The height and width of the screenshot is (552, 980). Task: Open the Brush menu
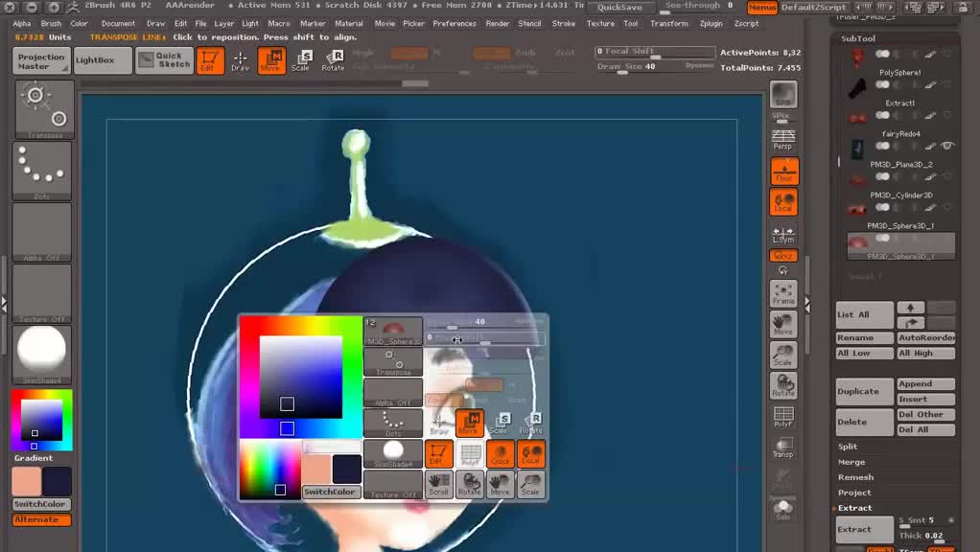pyautogui.click(x=51, y=24)
